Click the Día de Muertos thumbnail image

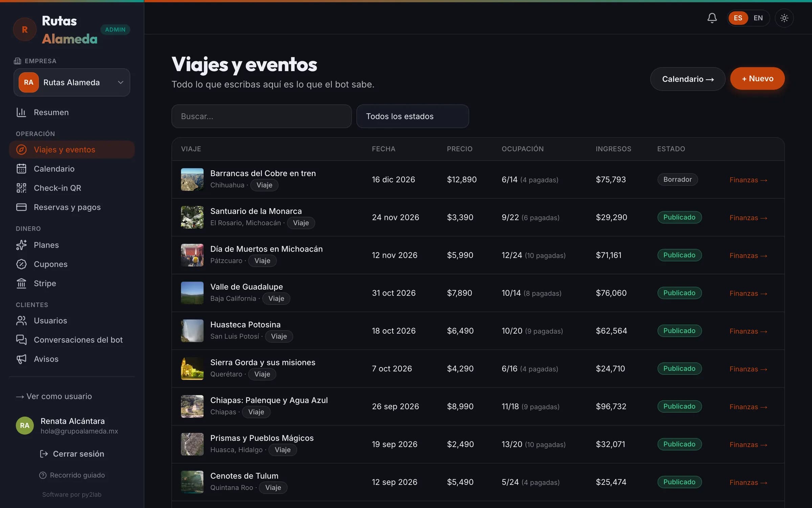192,255
